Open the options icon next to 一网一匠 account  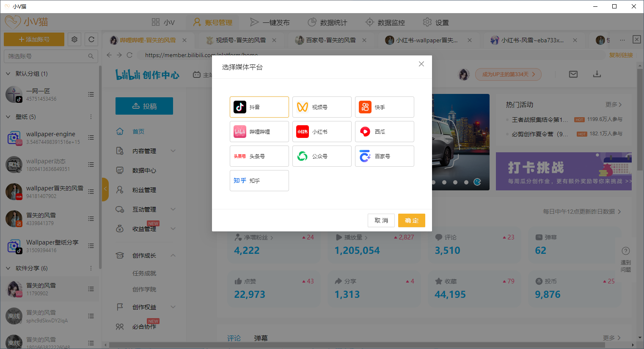[91, 94]
